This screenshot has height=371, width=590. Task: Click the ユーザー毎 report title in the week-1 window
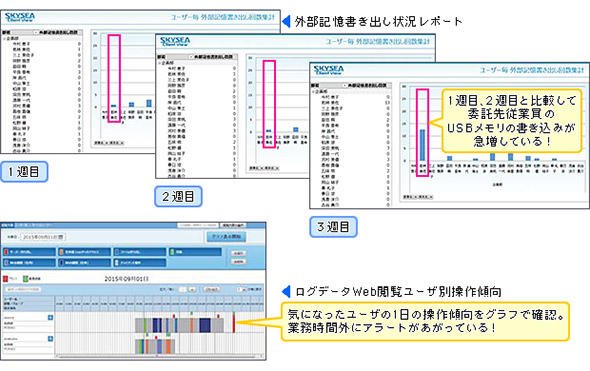pos(223,17)
